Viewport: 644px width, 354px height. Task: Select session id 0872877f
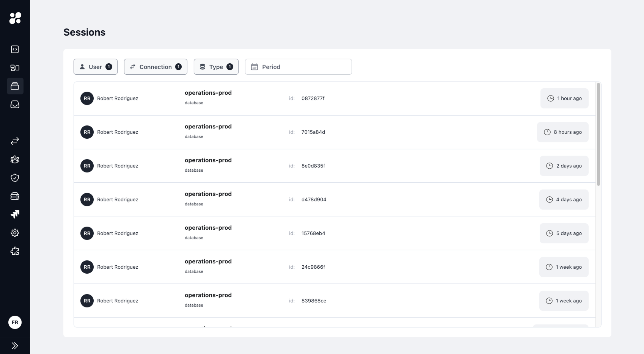click(x=313, y=99)
